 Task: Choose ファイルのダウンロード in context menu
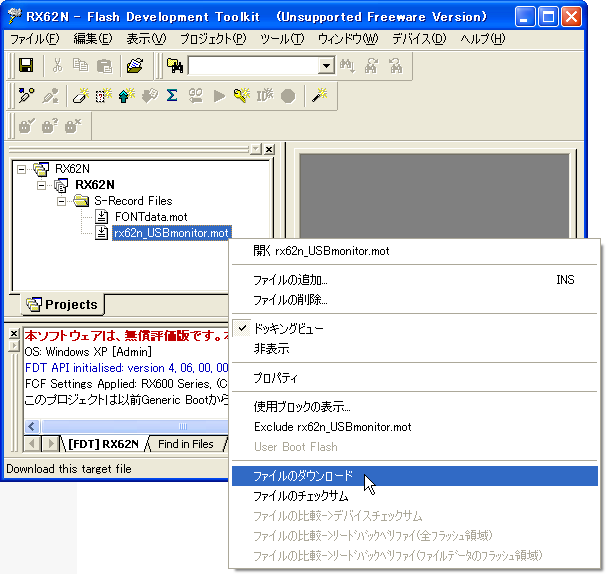click(415, 476)
